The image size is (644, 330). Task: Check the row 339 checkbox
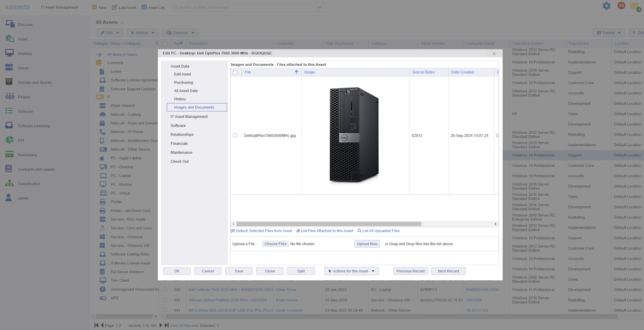tap(165, 290)
